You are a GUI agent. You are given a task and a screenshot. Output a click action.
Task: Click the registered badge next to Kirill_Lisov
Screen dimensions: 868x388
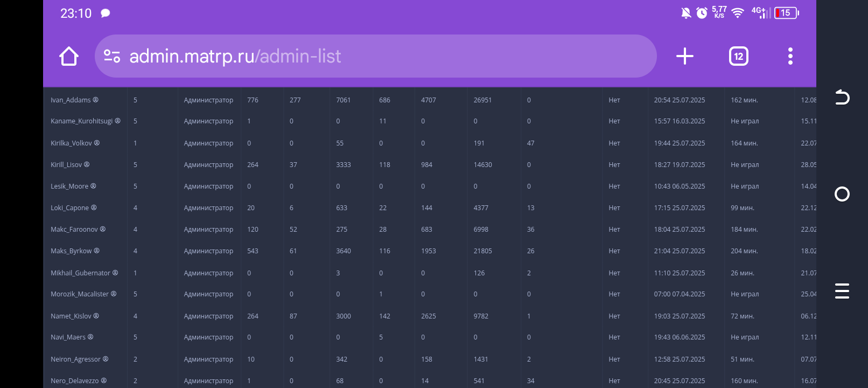87,164
